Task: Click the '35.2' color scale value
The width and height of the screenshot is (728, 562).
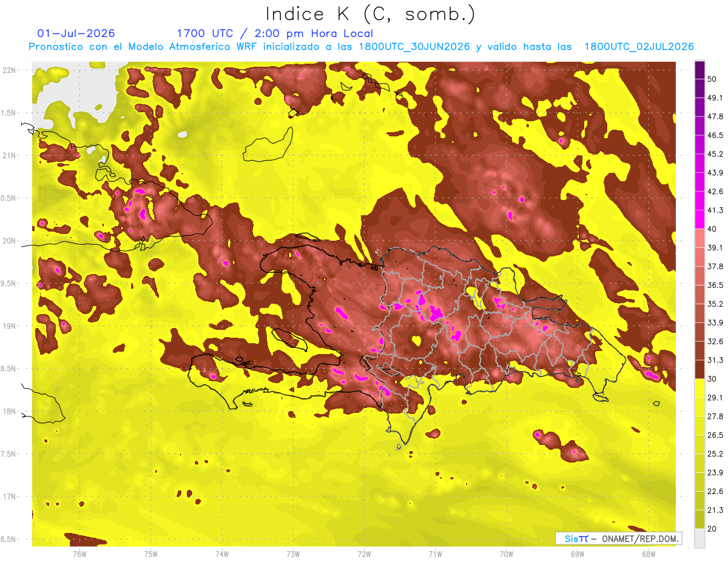Action: [715, 304]
